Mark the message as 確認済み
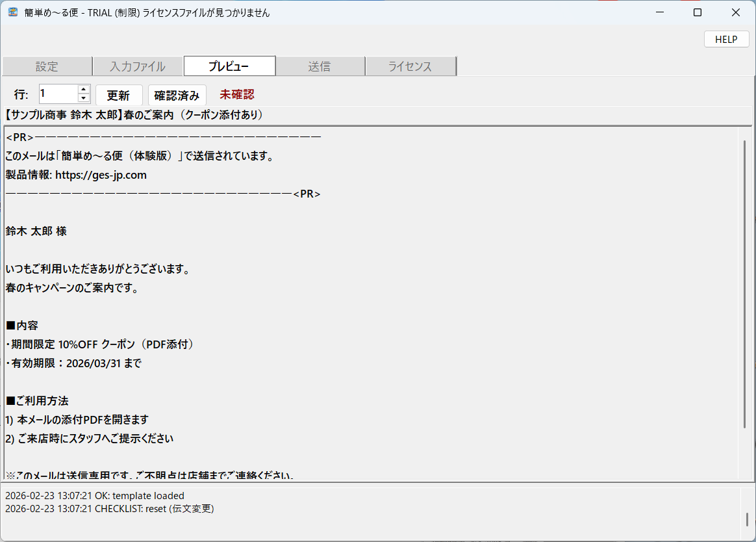Screen dimensions: 756x542 [177, 94]
